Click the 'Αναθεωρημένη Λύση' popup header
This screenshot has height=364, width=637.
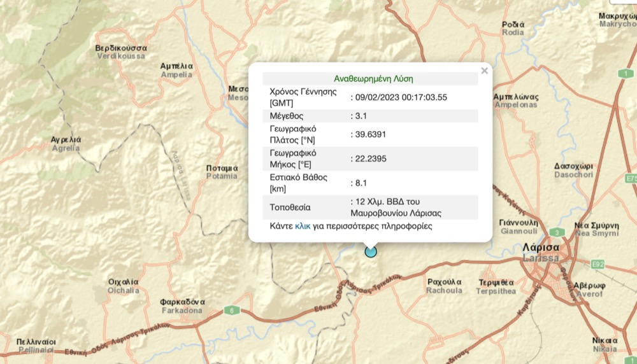373,79
